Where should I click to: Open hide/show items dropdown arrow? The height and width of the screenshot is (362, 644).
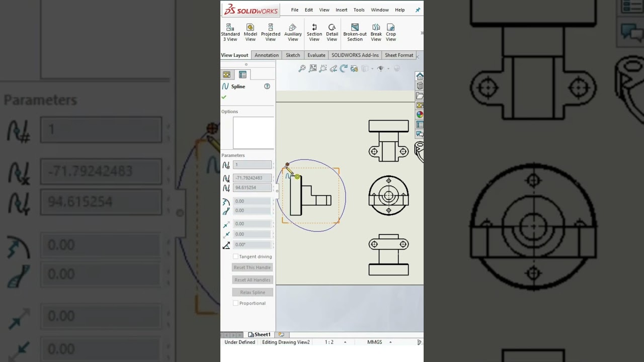(388, 69)
